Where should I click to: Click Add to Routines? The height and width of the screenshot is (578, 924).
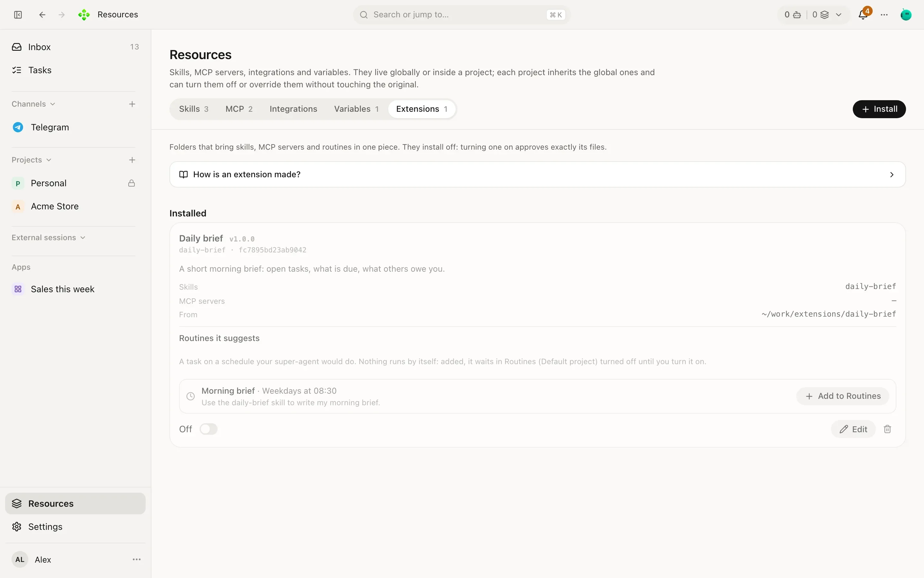843,397
